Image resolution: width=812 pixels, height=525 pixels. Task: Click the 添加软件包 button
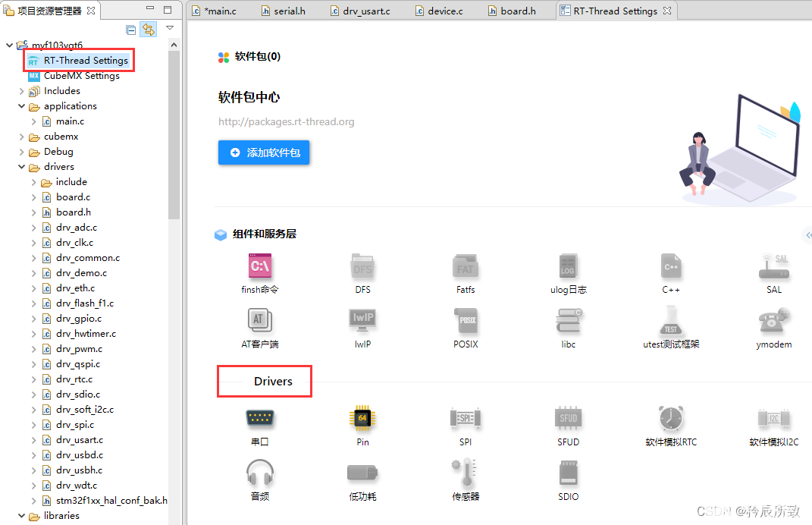264,152
